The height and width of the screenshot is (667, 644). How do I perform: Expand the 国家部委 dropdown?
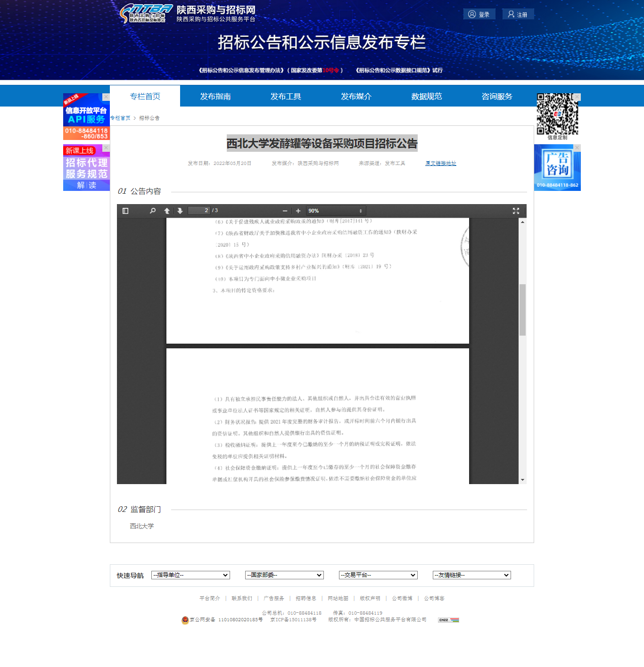[284, 575]
